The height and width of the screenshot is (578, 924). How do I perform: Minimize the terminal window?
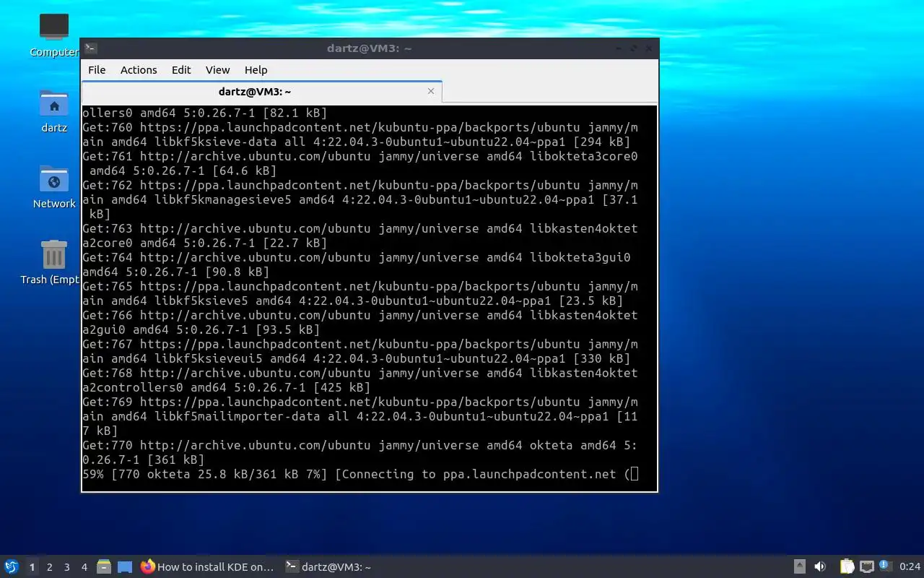tap(619, 48)
